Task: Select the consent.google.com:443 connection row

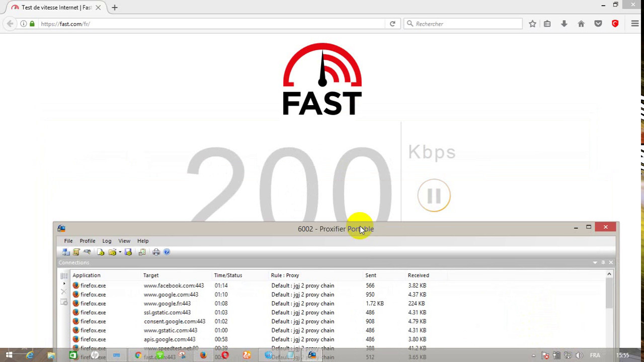Action: coord(338,322)
